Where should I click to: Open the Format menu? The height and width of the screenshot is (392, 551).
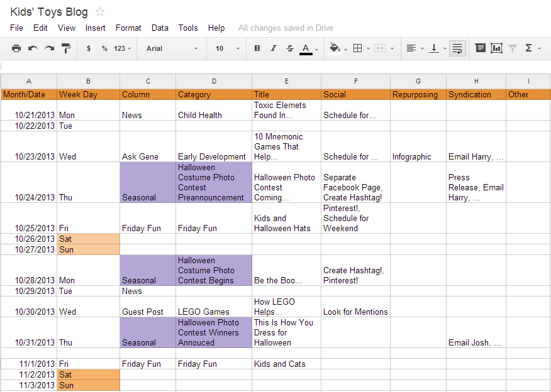click(128, 28)
